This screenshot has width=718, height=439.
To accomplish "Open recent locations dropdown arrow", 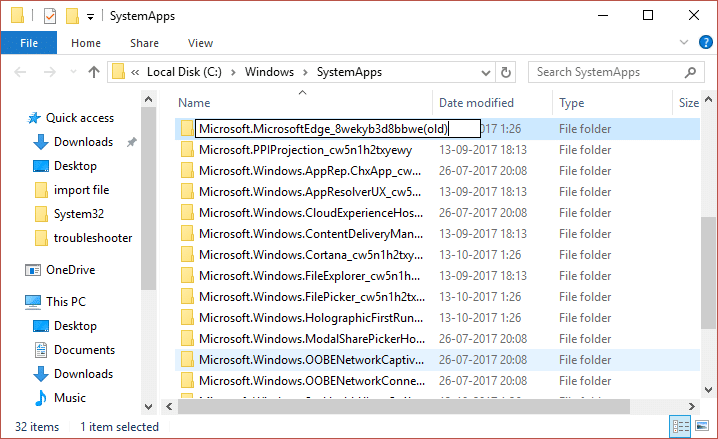I will tap(73, 72).
